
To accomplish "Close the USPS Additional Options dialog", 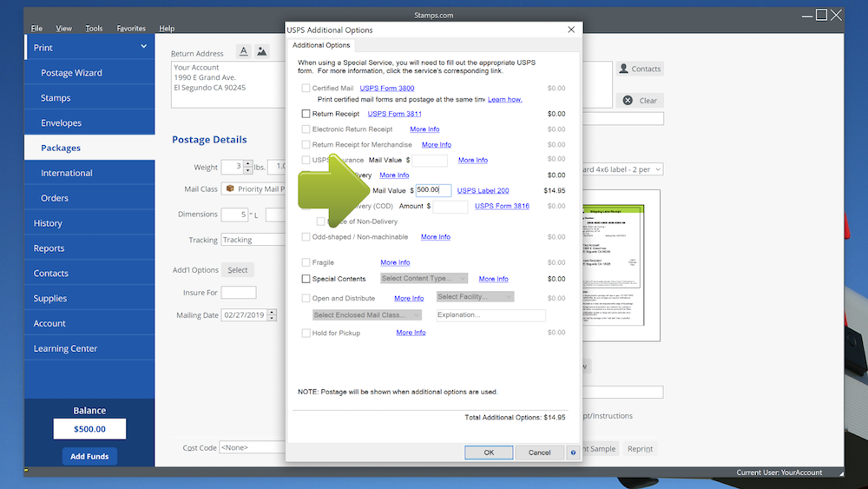I will 571,30.
